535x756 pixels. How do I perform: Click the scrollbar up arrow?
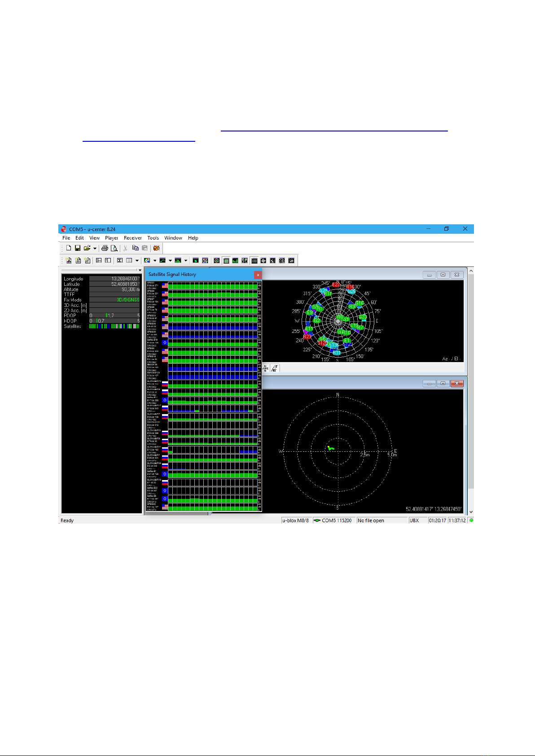coord(471,271)
